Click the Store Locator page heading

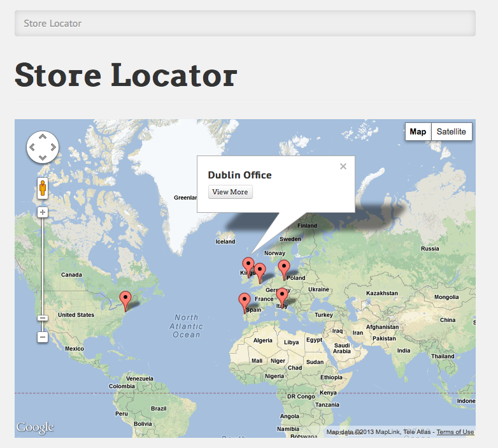pos(126,75)
